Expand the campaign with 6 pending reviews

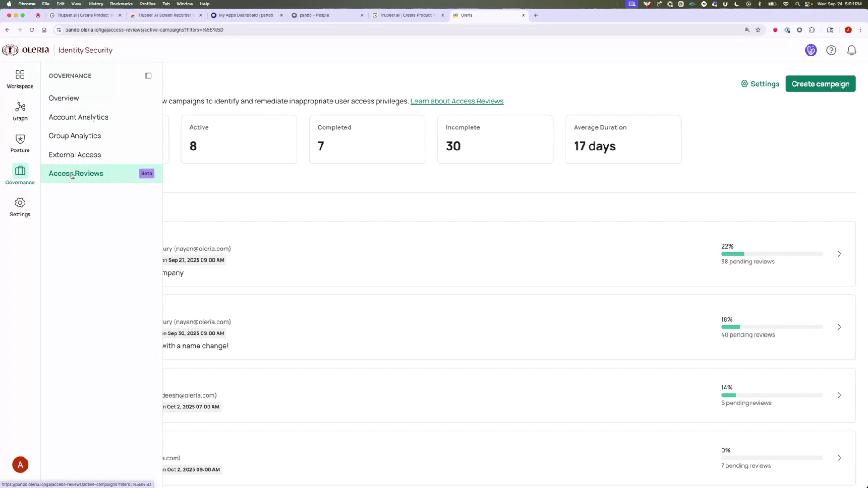tap(839, 394)
